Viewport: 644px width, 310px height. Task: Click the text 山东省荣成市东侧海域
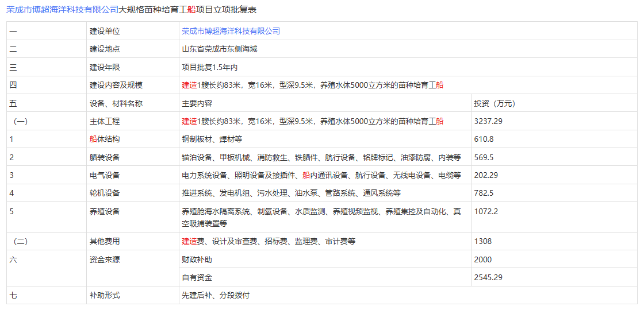[x=219, y=49]
